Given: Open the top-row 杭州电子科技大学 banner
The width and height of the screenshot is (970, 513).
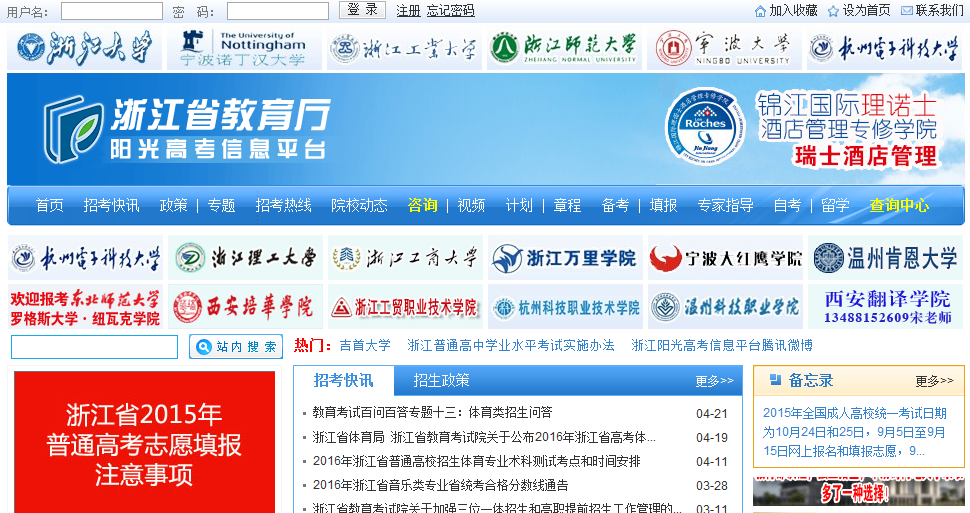Looking at the screenshot, I should [x=885, y=48].
